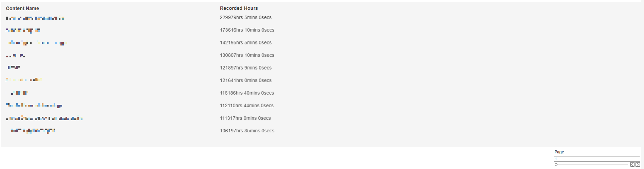Viewport: 644px width, 169px height.
Task: Select the 142195hrs 5mins 0secs value
Action: click(x=245, y=42)
